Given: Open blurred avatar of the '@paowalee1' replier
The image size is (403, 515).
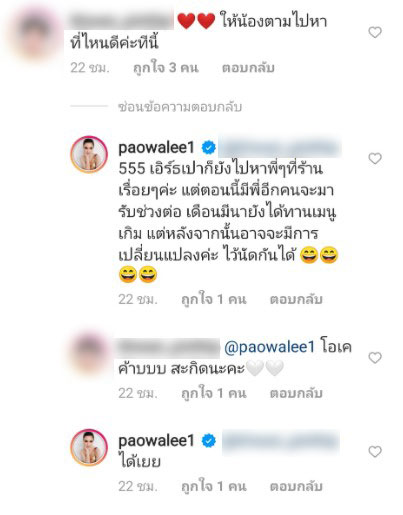Looking at the screenshot, I should tap(88, 355).
